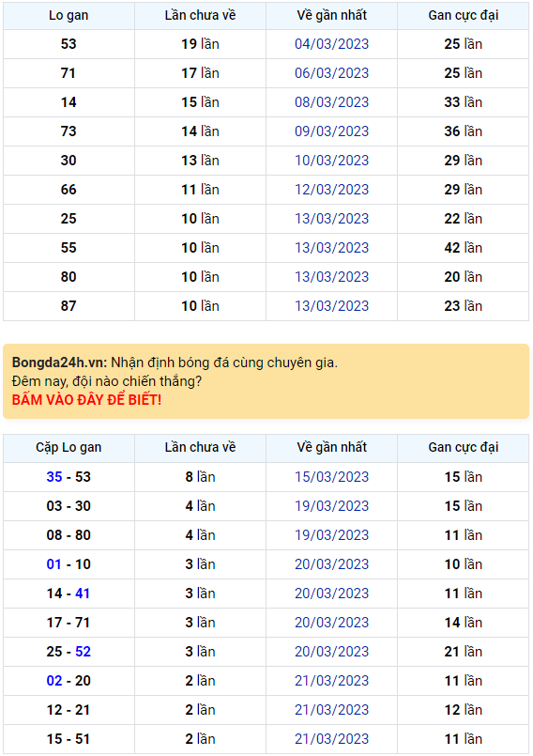Image resolution: width=533 pixels, height=756 pixels.
Task: Open 21/03/2023 link in row 12 - 21
Action: click(x=331, y=710)
